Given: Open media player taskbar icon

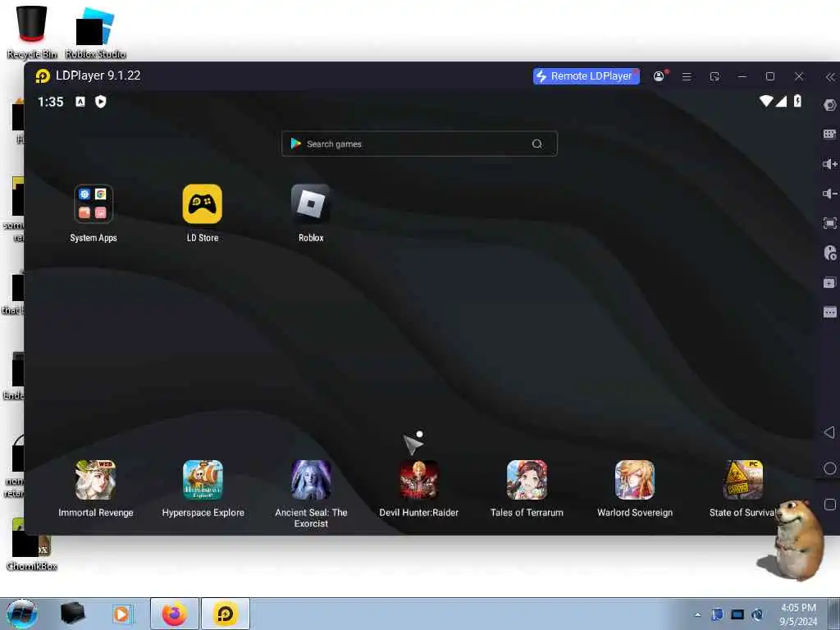Looking at the screenshot, I should (x=122, y=614).
